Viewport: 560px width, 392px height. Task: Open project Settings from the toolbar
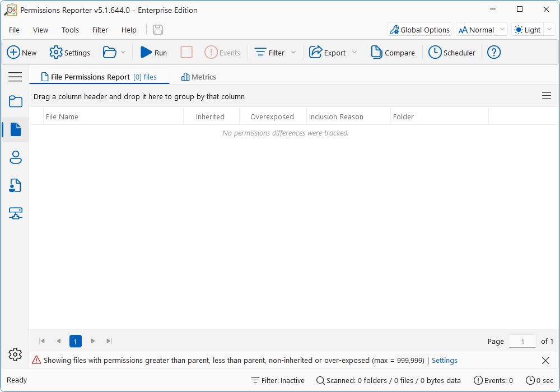[x=69, y=52]
